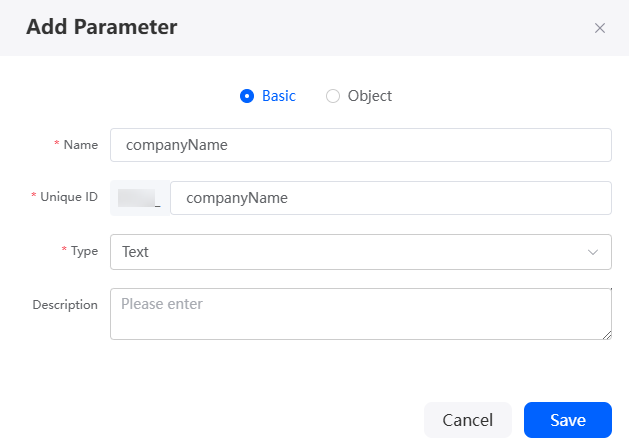The width and height of the screenshot is (629, 443).
Task: Click the Description label
Action: [65, 305]
